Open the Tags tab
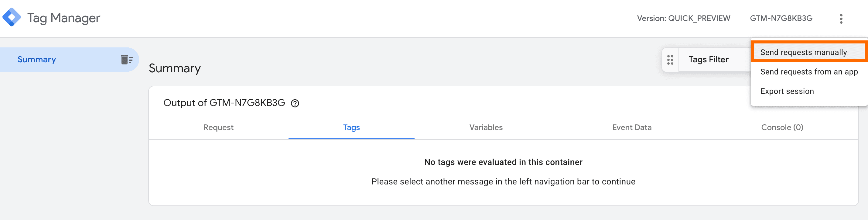Screen dimensions: 868x220 pyautogui.click(x=351, y=127)
